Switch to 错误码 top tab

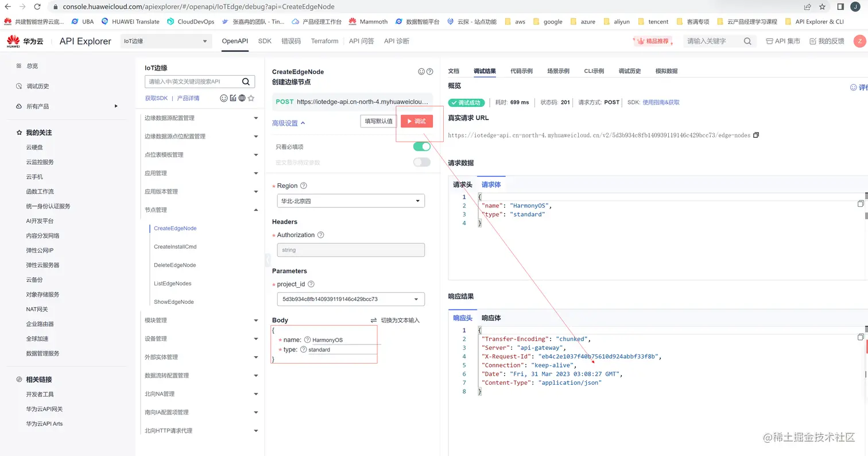pos(291,41)
